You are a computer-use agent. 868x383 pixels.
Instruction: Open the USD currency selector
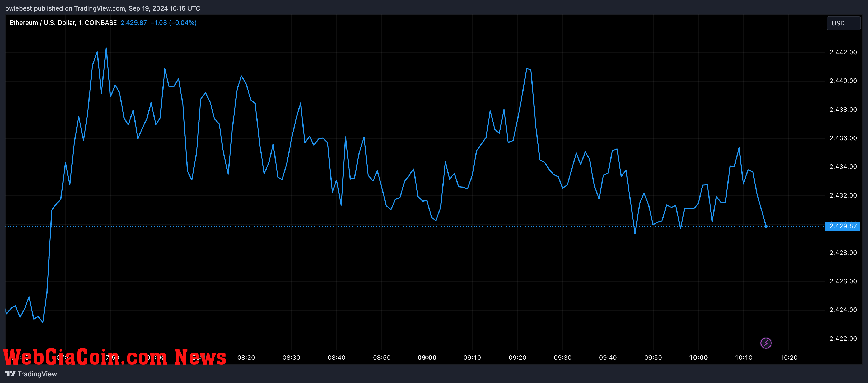click(843, 23)
